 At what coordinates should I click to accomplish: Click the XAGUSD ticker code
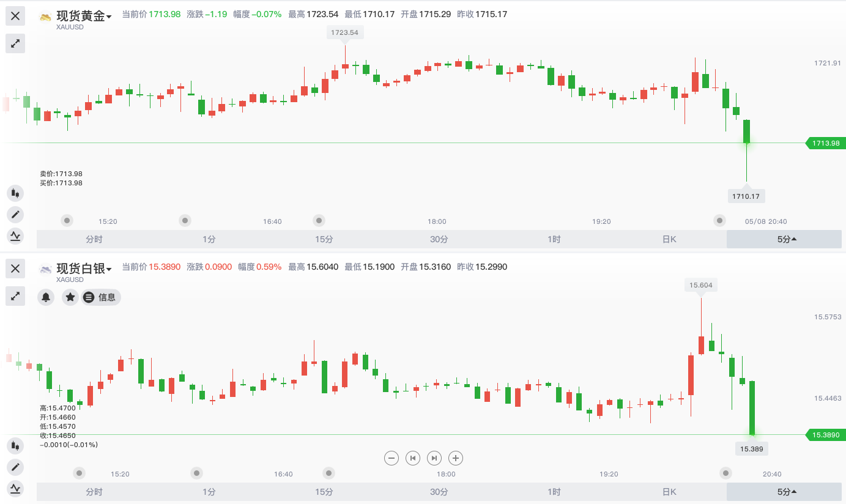pyautogui.click(x=70, y=280)
